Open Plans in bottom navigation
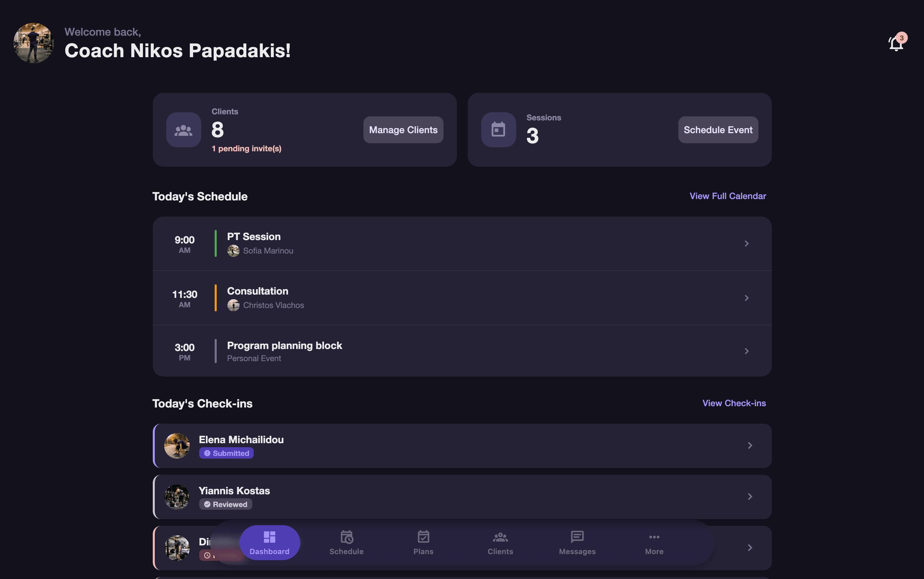Image resolution: width=924 pixels, height=579 pixels. tap(424, 543)
